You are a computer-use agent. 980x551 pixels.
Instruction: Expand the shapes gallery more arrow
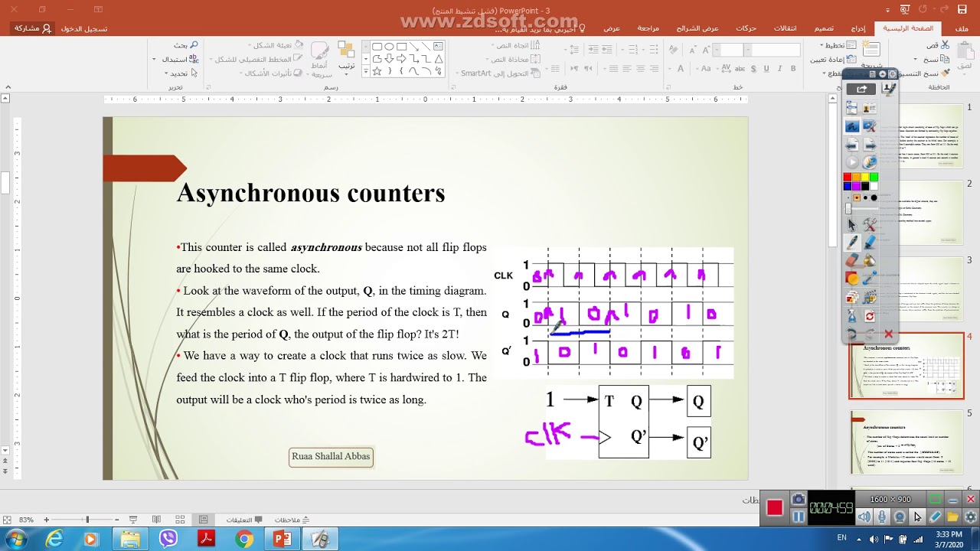pyautogui.click(x=365, y=71)
